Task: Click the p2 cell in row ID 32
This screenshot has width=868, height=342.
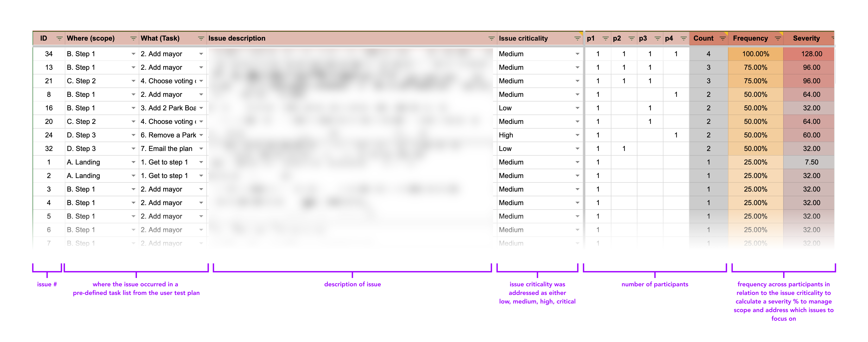Action: (x=624, y=149)
